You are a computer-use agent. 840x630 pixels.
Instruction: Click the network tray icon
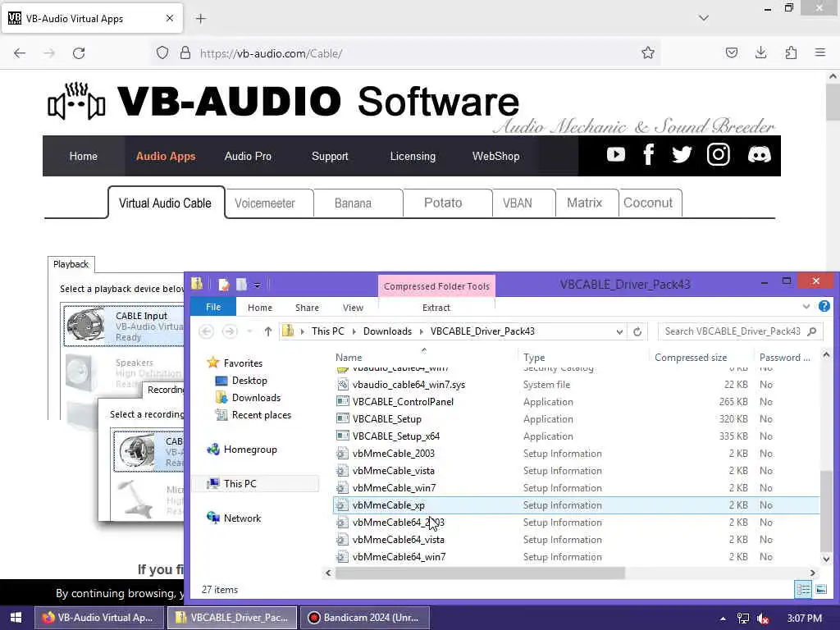point(742,619)
